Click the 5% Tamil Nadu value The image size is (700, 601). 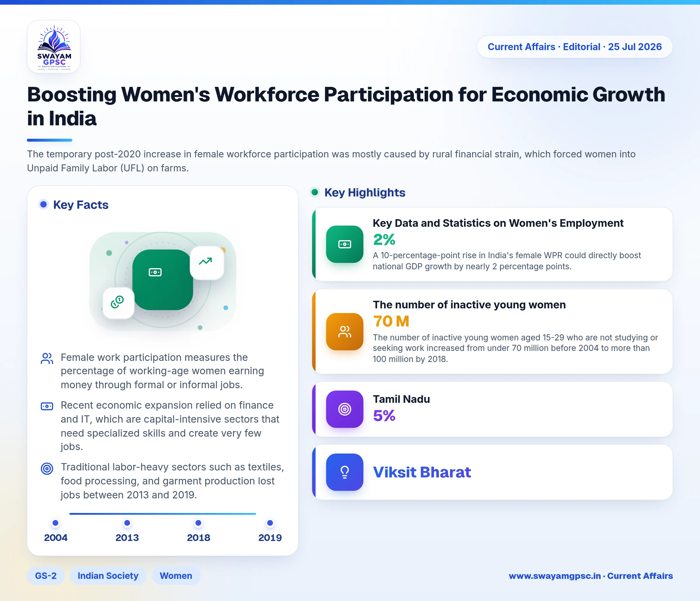click(384, 416)
